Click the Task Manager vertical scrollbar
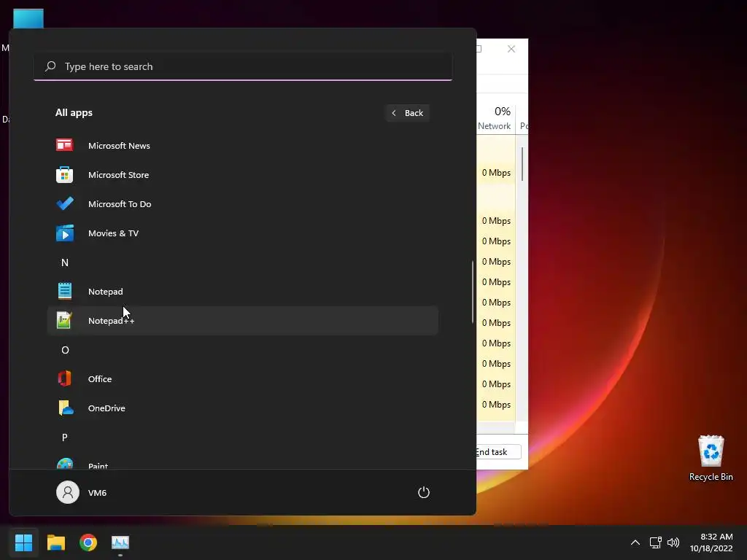 522,164
